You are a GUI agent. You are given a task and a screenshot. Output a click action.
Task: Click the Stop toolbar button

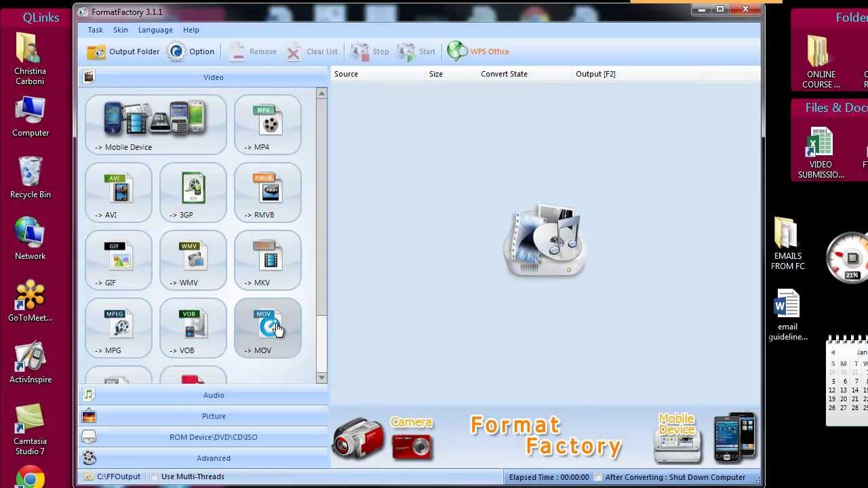tap(370, 52)
